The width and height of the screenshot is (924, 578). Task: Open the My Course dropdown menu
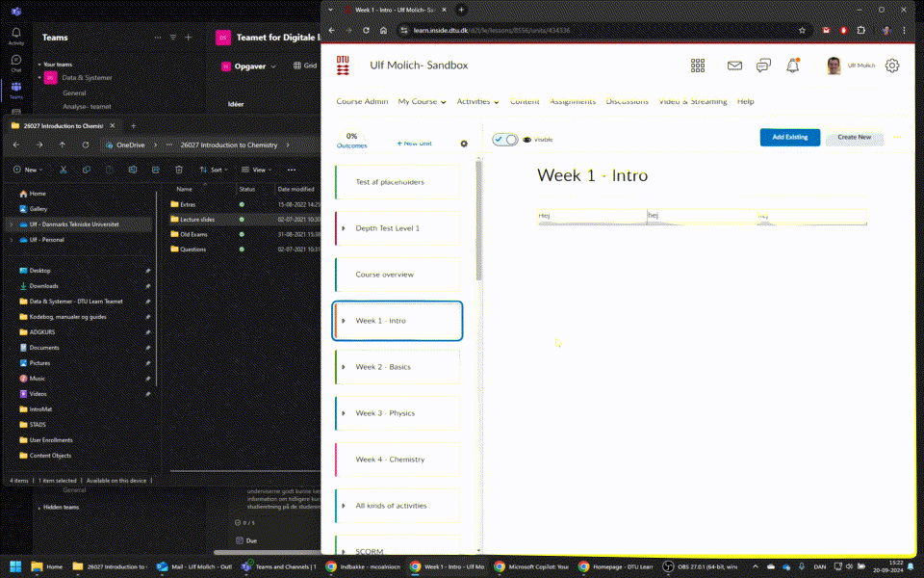422,101
